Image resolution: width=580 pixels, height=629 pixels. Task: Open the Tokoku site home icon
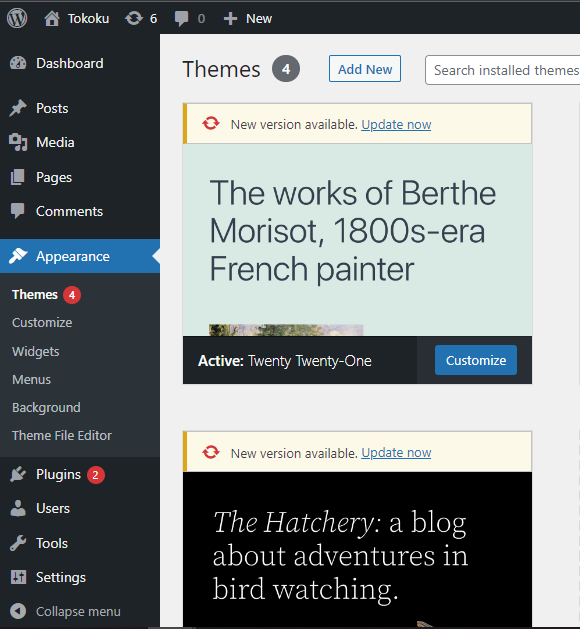click(x=52, y=18)
